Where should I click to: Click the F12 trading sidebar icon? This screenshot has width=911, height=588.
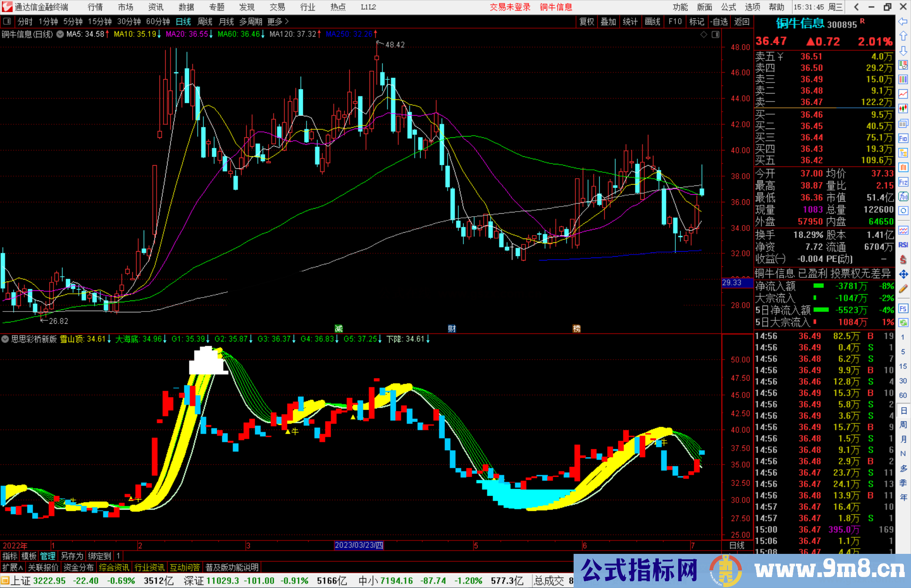pos(903,182)
